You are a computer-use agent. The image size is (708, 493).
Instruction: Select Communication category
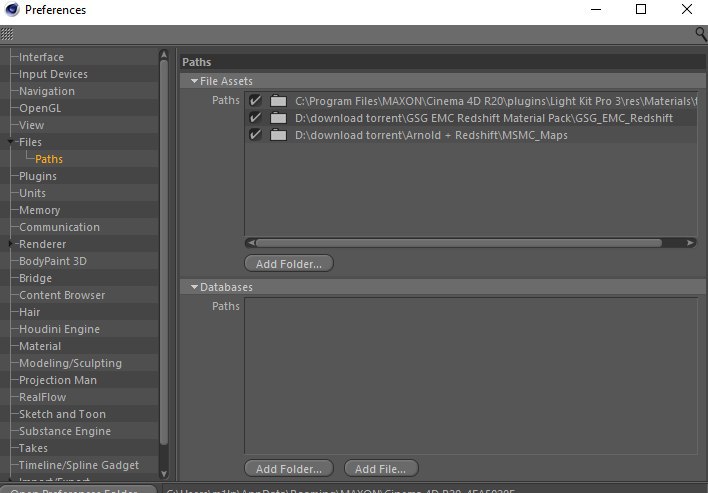(x=59, y=227)
